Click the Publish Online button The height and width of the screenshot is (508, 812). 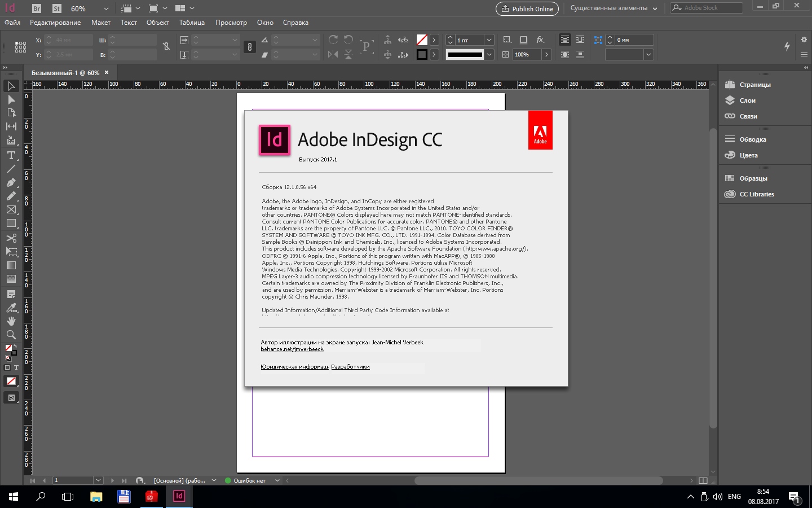point(527,8)
